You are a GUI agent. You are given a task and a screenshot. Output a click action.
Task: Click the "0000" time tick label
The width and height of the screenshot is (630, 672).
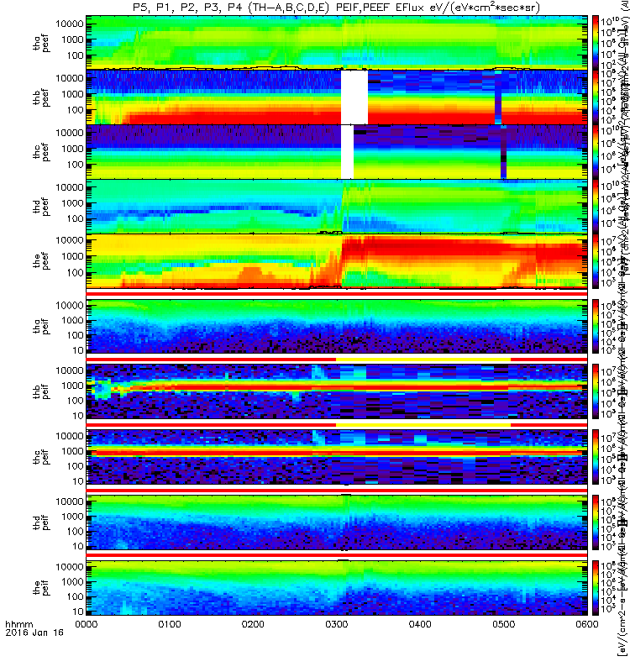click(87, 624)
